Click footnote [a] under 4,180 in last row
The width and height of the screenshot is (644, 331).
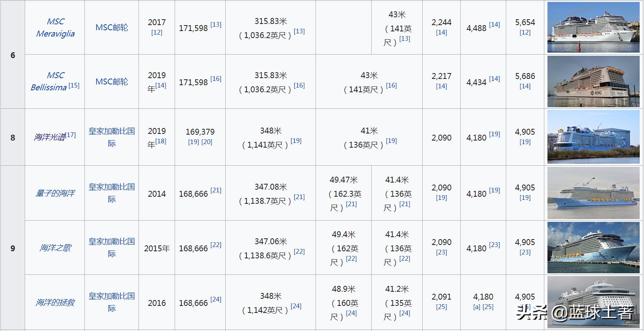point(476,307)
